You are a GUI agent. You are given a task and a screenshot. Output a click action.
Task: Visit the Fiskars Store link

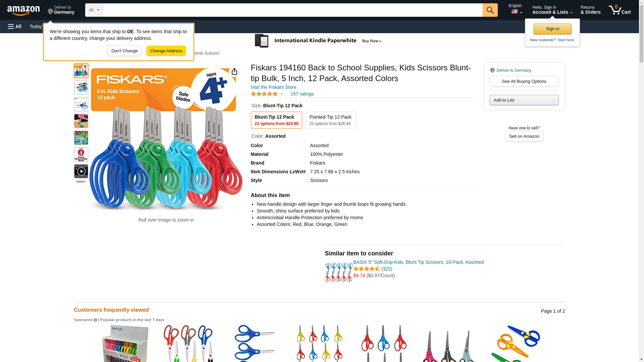(273, 87)
